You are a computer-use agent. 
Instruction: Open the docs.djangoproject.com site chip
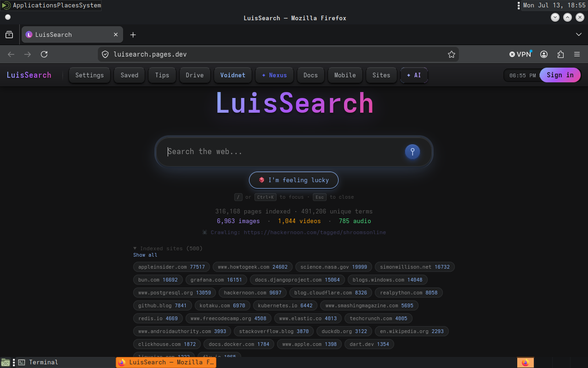click(x=297, y=280)
